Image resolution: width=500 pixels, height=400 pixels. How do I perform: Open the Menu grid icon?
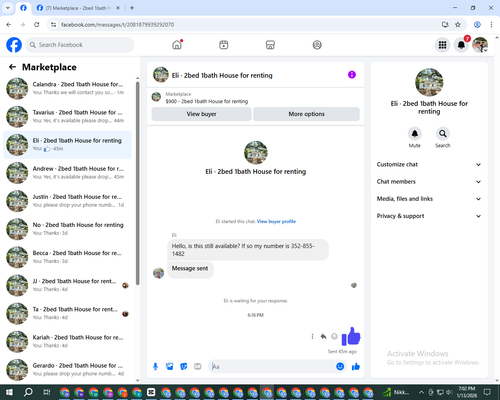point(442,45)
